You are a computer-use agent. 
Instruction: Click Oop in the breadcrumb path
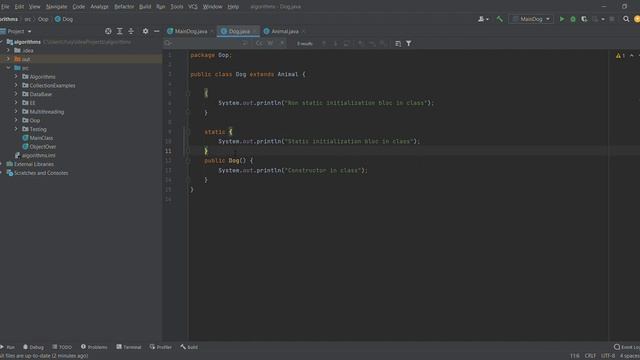tap(43, 19)
